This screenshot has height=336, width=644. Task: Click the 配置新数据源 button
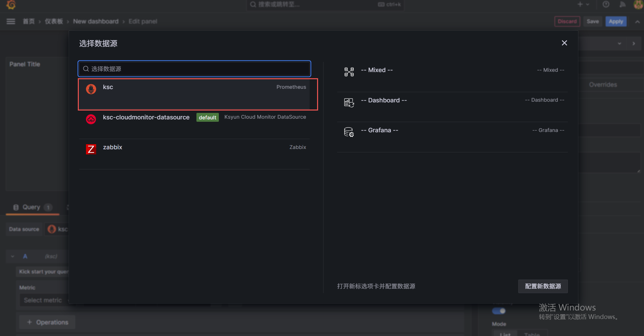pos(542,286)
